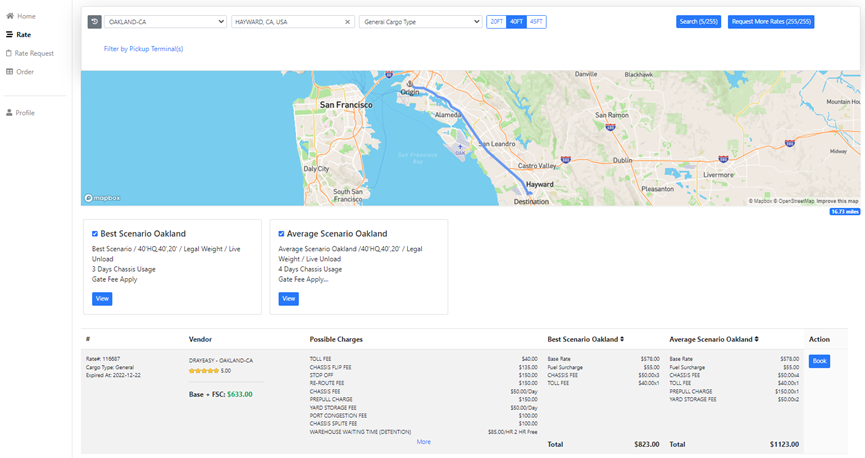Click the Home icon in sidebar
Screen dimensions: 865x458
click(10, 16)
